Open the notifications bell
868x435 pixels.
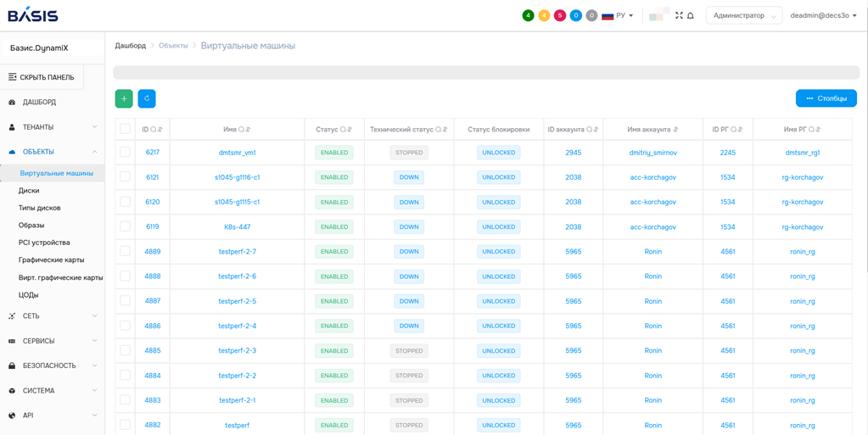(691, 16)
